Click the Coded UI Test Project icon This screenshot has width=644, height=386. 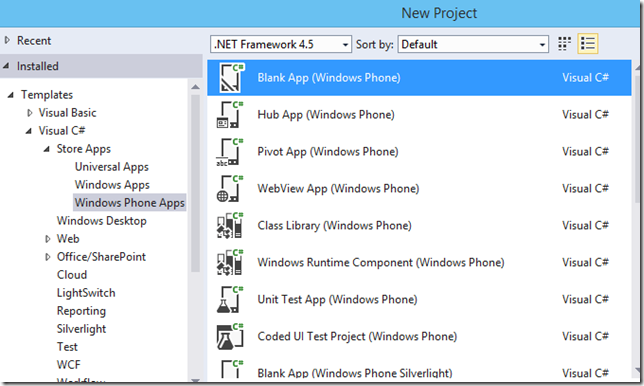[x=230, y=336]
